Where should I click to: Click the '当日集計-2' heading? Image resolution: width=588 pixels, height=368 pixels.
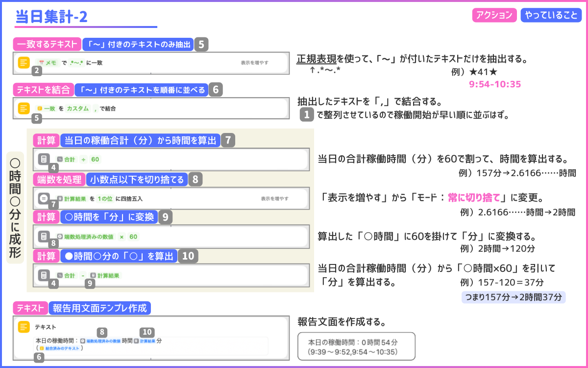pos(51,17)
